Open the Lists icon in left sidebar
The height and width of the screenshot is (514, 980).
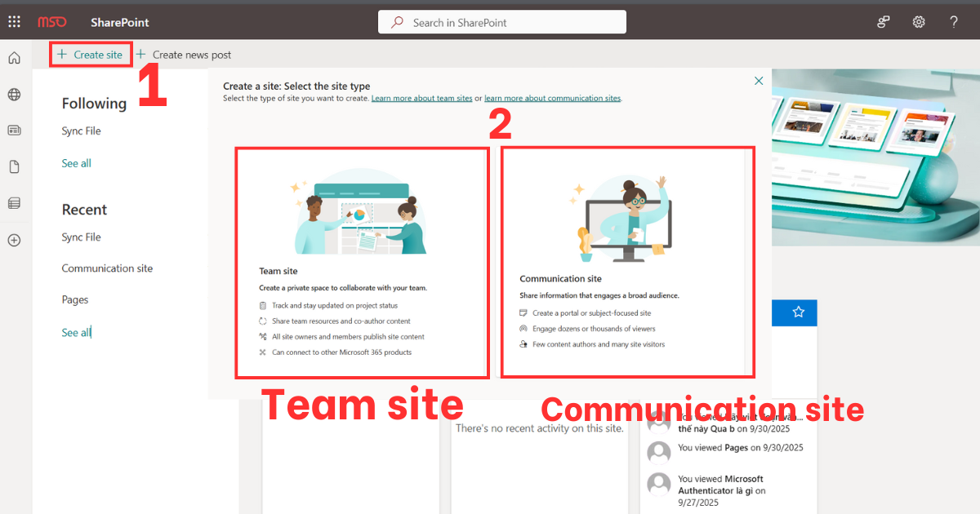pyautogui.click(x=14, y=202)
